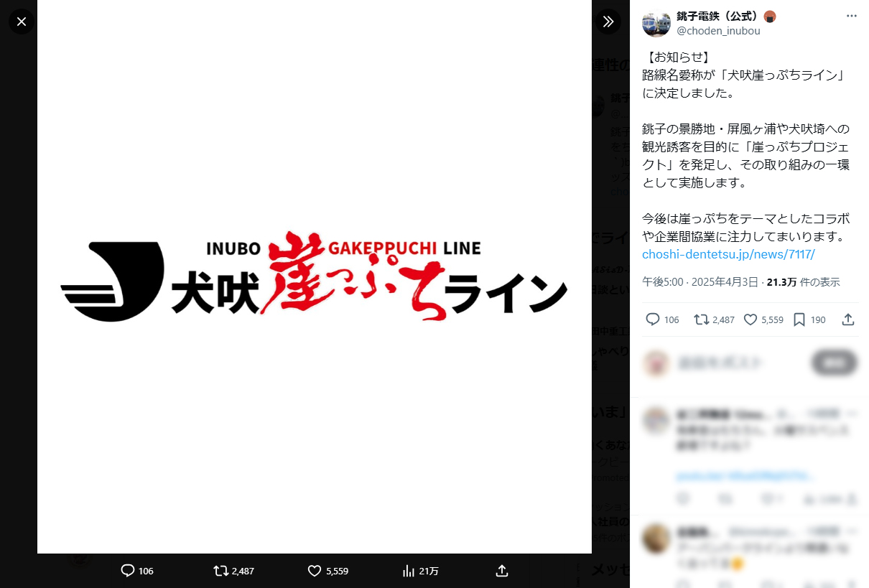Click the blurred reply submit button
This screenshot has height=588, width=869.
click(835, 363)
